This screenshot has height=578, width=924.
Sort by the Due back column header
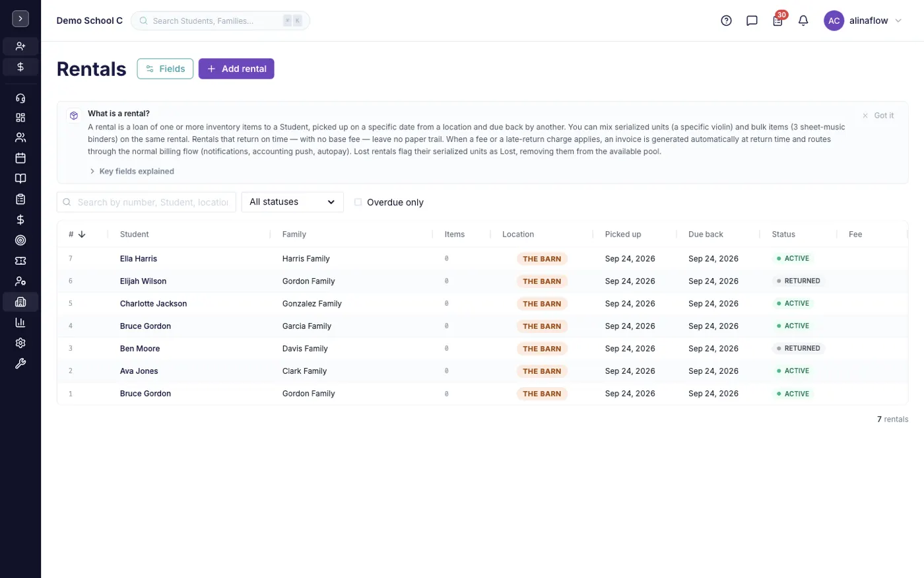click(x=706, y=235)
